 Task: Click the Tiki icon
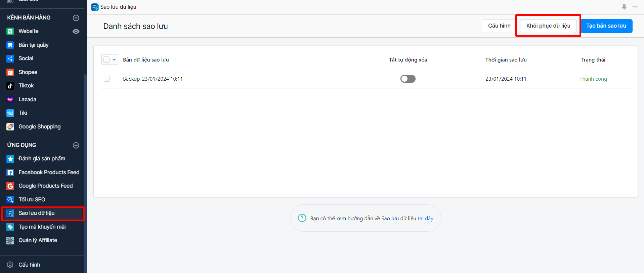pos(10,113)
